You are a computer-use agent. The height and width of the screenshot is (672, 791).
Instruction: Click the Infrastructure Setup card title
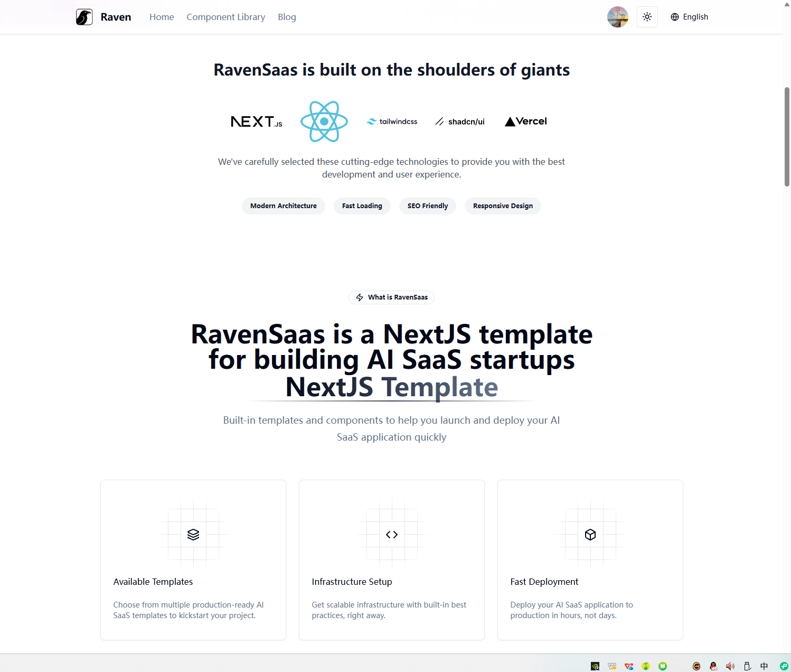[x=352, y=582]
